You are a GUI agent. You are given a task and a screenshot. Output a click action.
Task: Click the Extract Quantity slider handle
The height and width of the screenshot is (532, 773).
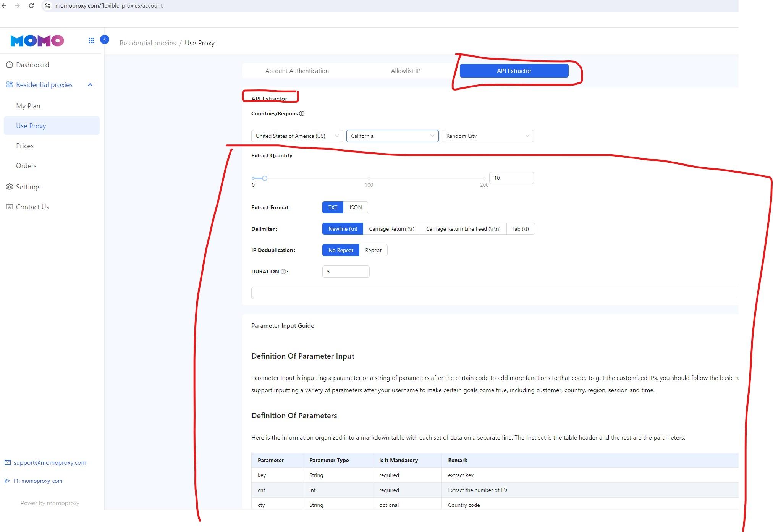(264, 178)
